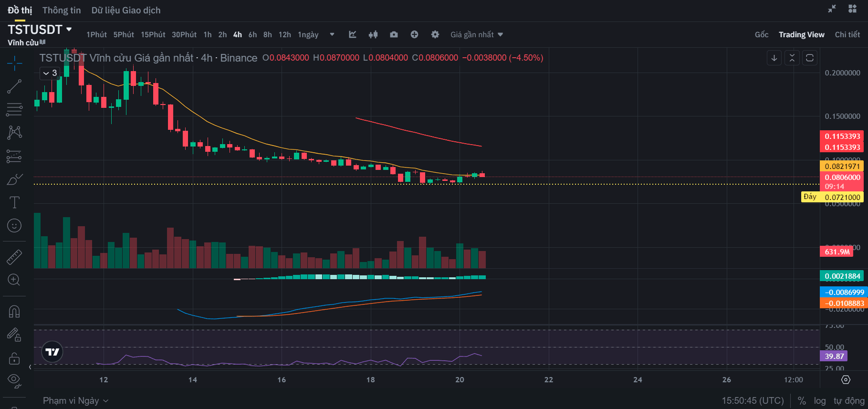Pick the Text annotation tool
The height and width of the screenshot is (409, 868).
[x=14, y=202]
